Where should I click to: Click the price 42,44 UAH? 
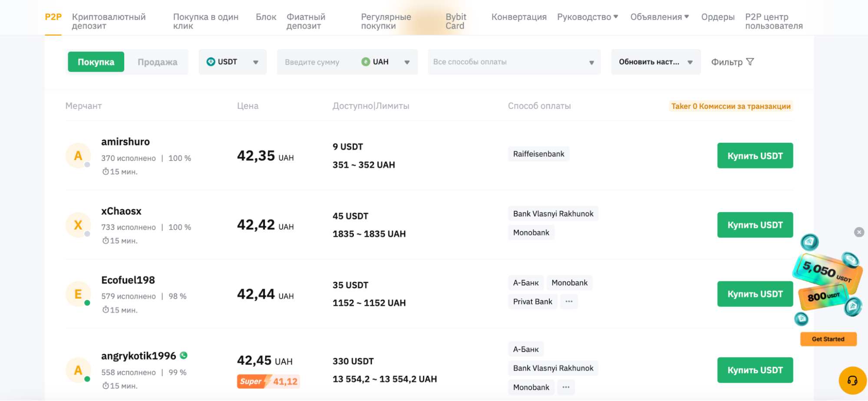point(265,294)
